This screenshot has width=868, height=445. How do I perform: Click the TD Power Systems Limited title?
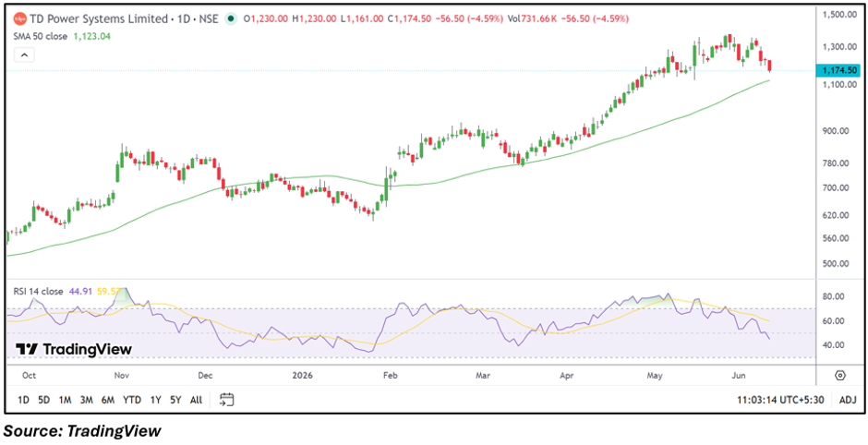[98, 19]
